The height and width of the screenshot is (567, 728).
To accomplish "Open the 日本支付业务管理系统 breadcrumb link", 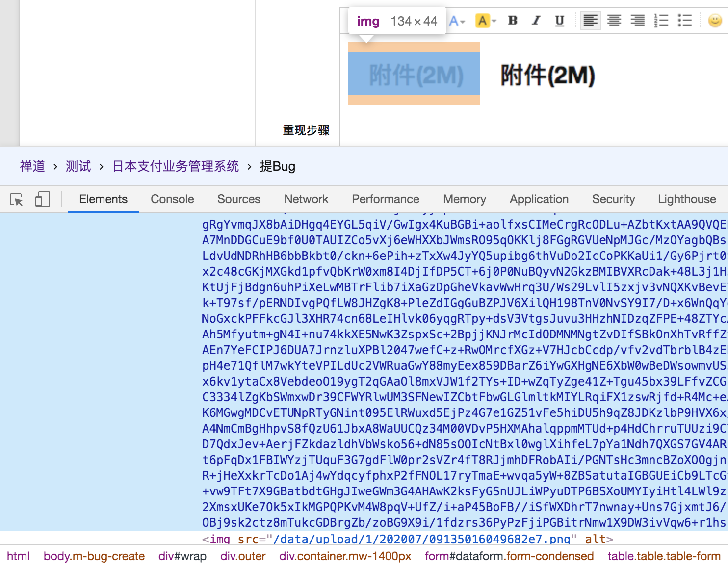I will click(x=176, y=166).
